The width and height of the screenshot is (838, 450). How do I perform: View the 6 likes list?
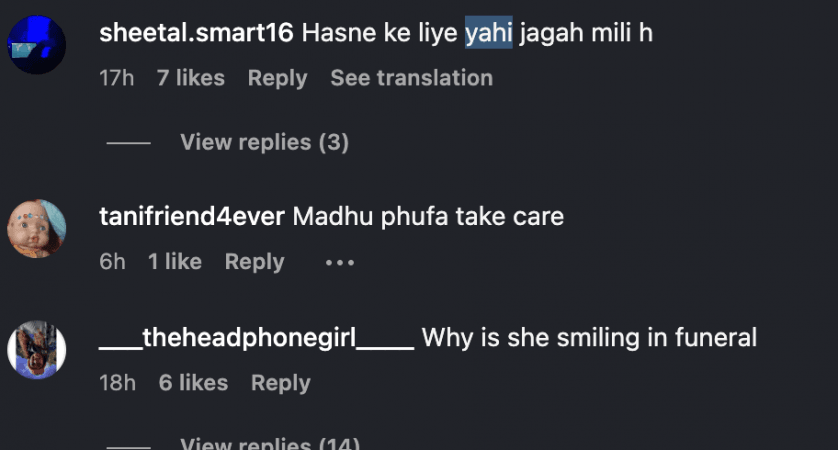coord(193,383)
